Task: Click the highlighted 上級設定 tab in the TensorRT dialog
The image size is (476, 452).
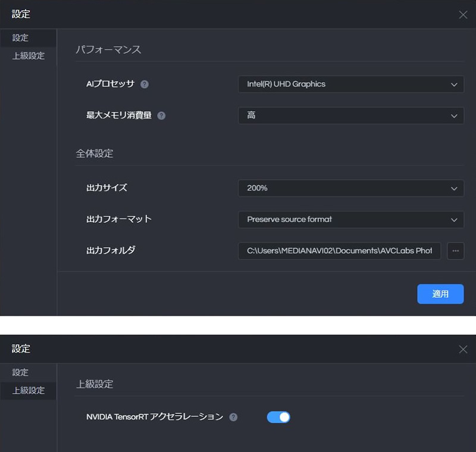Action: pos(28,391)
